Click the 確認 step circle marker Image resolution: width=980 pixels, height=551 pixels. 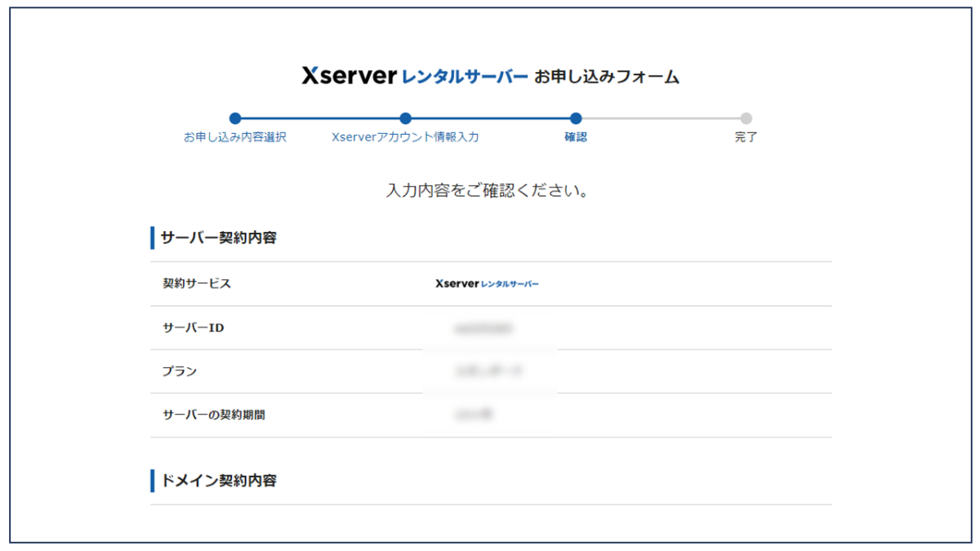click(x=576, y=118)
